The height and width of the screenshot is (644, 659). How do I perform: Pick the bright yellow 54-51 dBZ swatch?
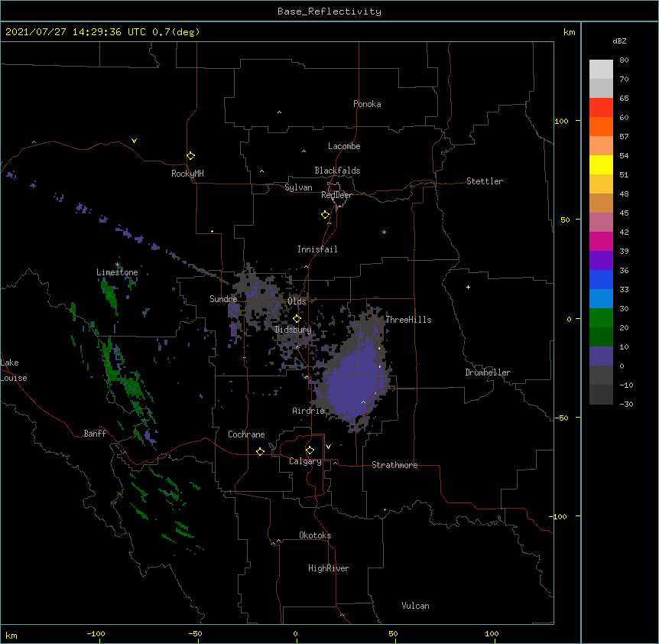pos(601,164)
